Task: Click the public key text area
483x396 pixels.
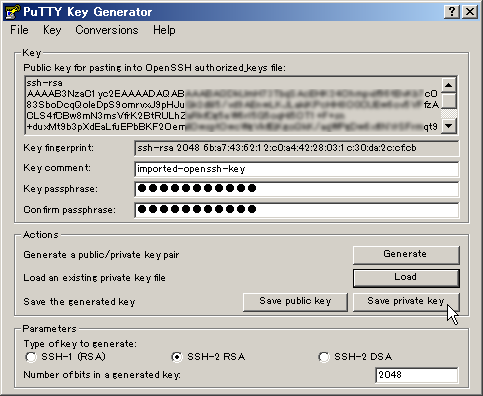Action: (233, 105)
